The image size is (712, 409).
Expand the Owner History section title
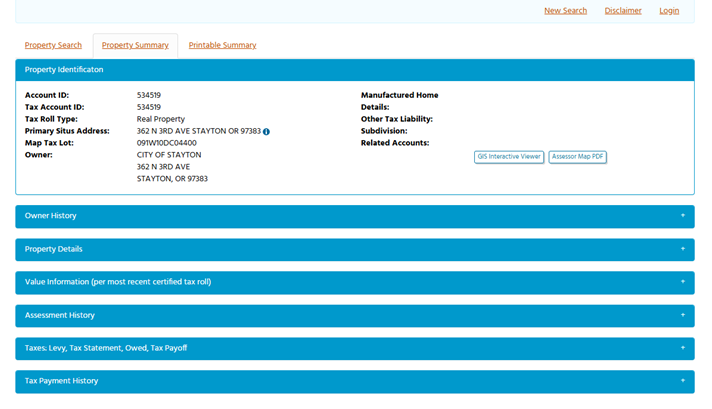coord(51,216)
